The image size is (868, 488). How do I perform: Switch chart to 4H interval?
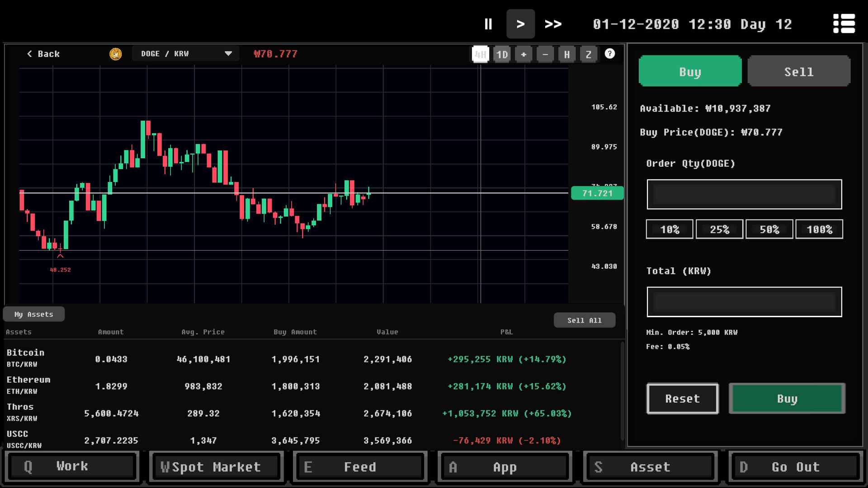point(480,55)
